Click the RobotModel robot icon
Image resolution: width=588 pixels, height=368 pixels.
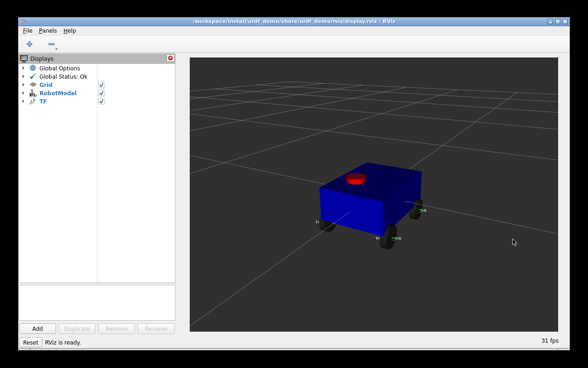[33, 93]
